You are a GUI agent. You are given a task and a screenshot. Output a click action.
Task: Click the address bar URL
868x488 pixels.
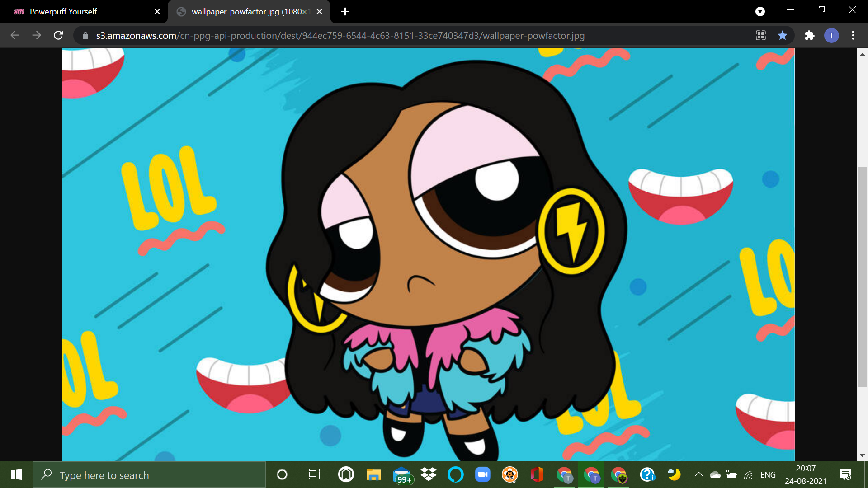click(x=340, y=35)
